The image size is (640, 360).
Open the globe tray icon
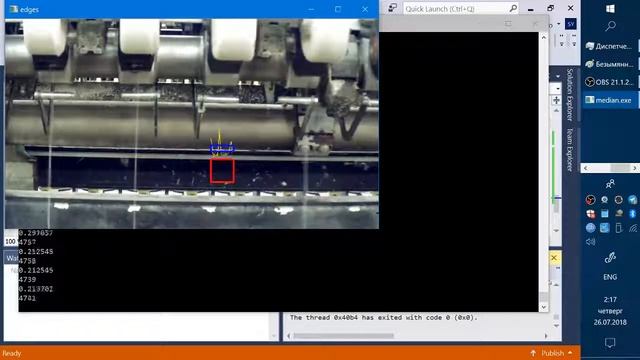pyautogui.click(x=591, y=228)
